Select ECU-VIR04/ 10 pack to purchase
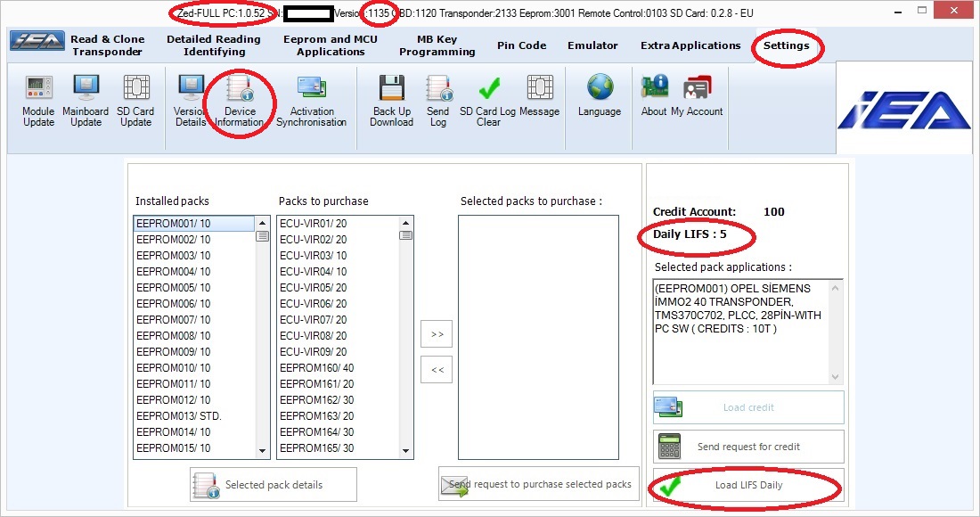980x517 pixels. (x=339, y=271)
